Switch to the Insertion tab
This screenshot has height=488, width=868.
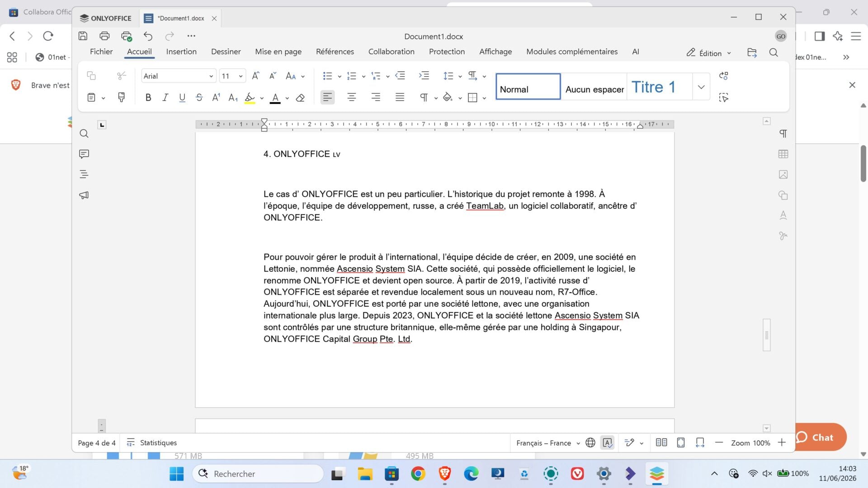tap(181, 52)
